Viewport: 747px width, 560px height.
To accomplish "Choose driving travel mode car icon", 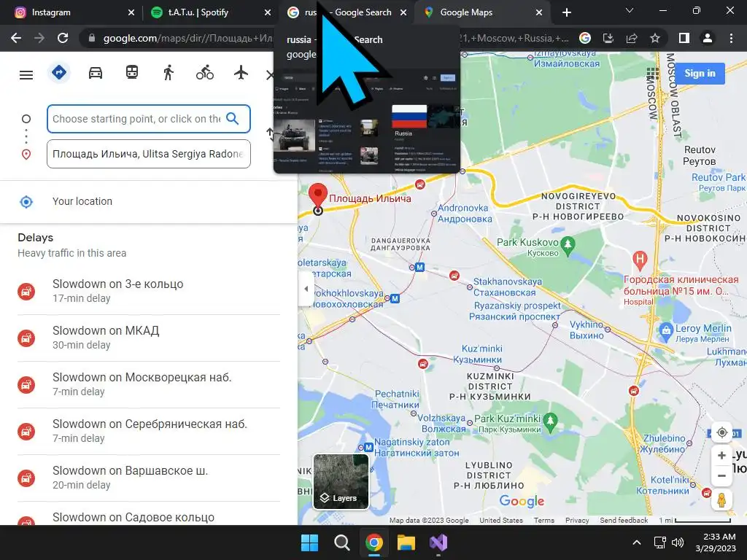I will coord(96,73).
